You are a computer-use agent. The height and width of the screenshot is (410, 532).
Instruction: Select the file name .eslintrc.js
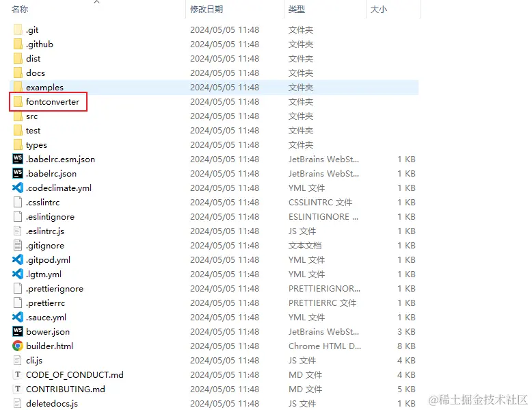coord(45,231)
